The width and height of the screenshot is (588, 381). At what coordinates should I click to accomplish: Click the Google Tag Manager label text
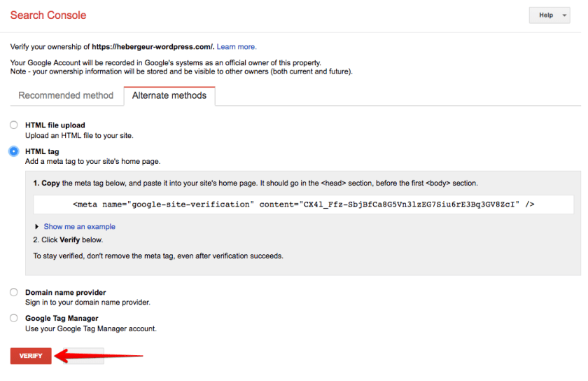tap(62, 318)
